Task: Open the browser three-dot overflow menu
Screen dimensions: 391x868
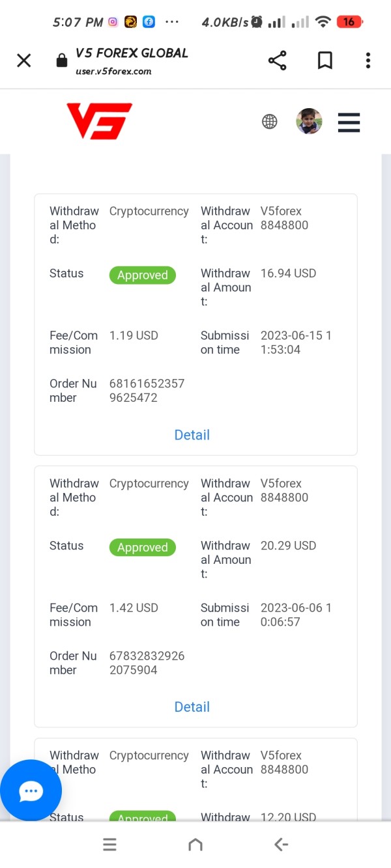Action: pyautogui.click(x=368, y=61)
